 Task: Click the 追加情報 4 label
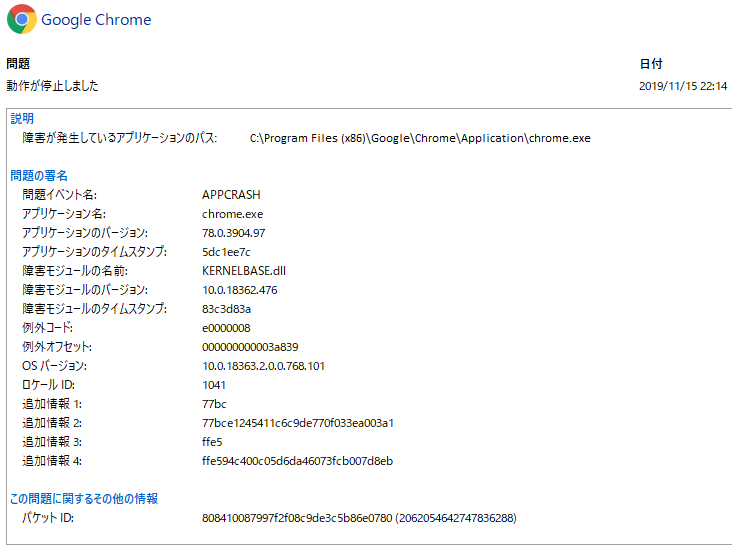(x=52, y=461)
